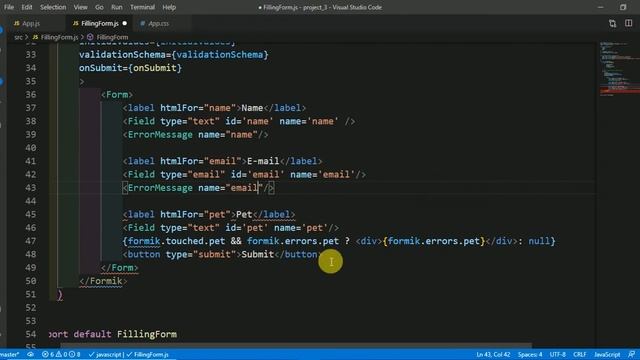Viewport: 640px width, 360px height.
Task: Click ErrorMessage name="email" on line 43
Action: tap(198, 188)
